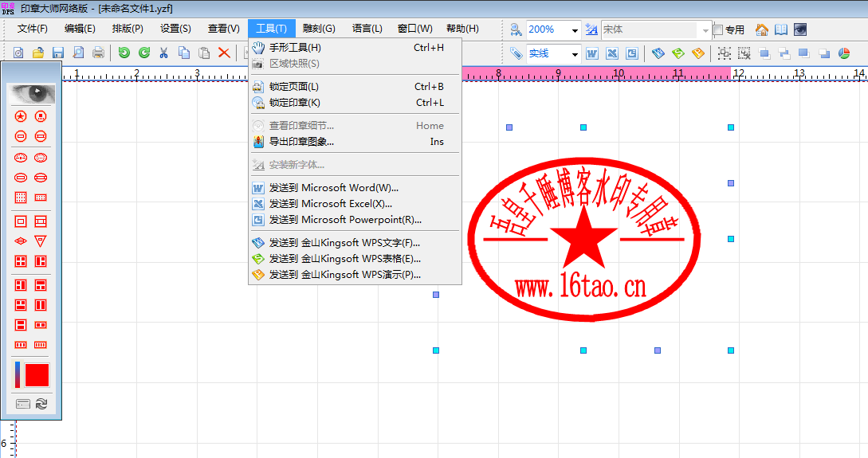Click the pie chart icon in toolbar
The image size is (868, 458).
844,53
